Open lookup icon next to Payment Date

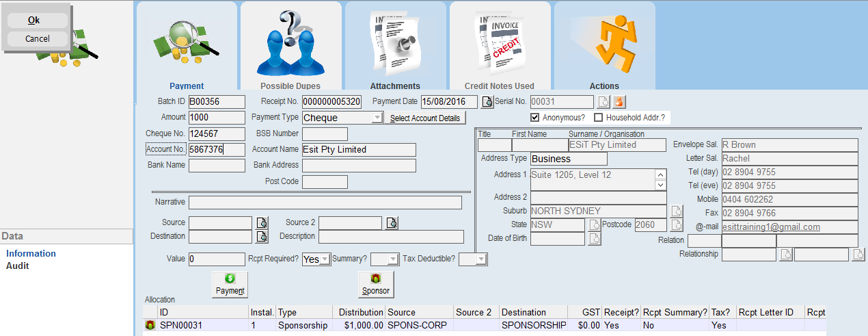(x=487, y=102)
